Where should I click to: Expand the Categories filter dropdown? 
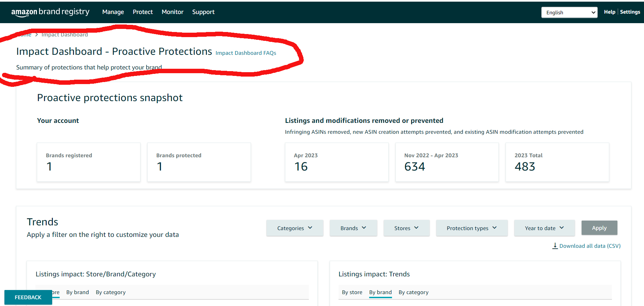pos(295,228)
